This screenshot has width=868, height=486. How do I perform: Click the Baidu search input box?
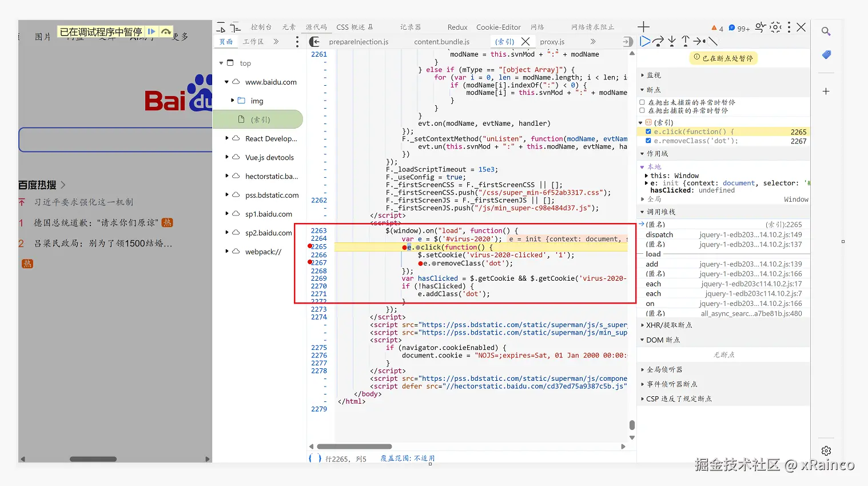click(116, 140)
